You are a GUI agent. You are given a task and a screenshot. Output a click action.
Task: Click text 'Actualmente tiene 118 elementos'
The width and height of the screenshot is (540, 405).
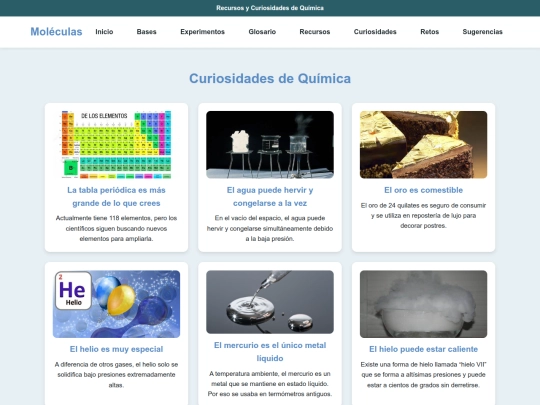116,228
